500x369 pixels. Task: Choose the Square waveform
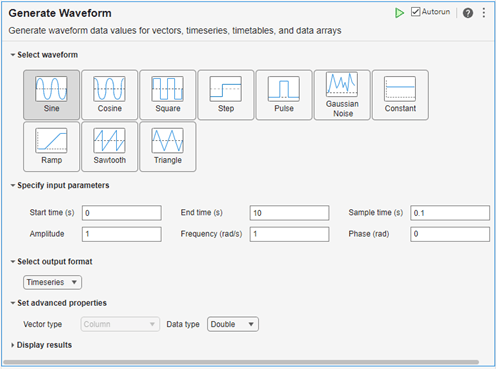[168, 95]
